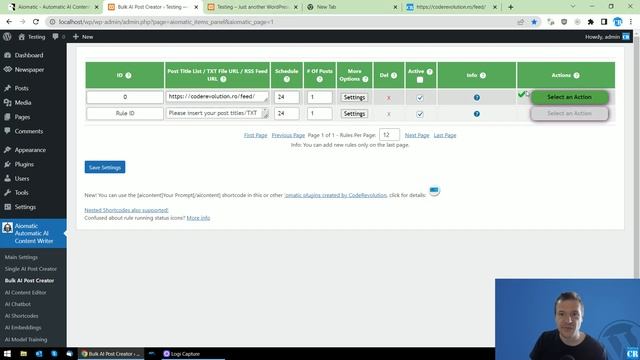Click the Save Settings button
This screenshot has height=360, width=640.
click(105, 167)
